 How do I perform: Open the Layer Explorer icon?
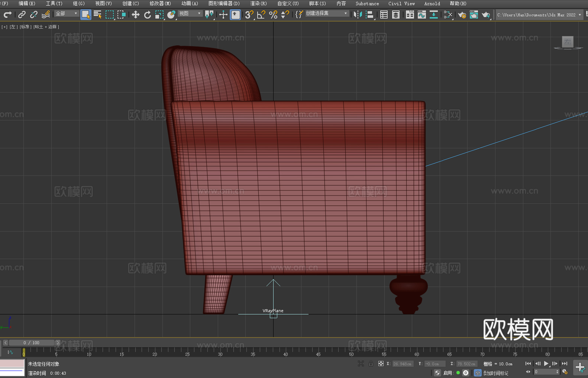coord(396,14)
